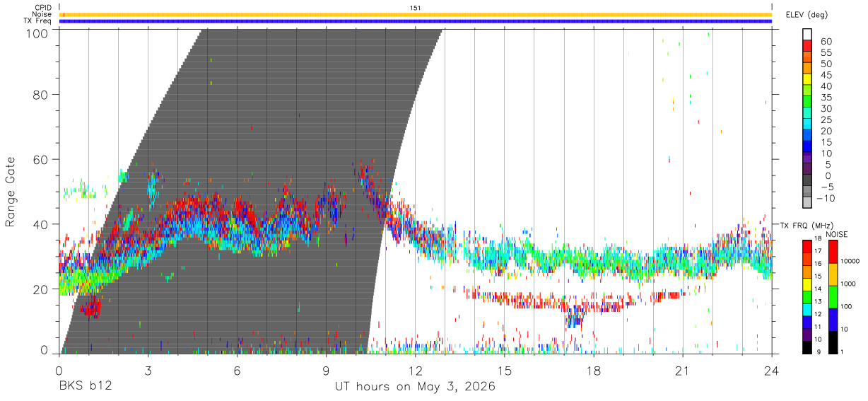
Task: Click the yellow Noise strip above the plot
Action: point(416,14)
